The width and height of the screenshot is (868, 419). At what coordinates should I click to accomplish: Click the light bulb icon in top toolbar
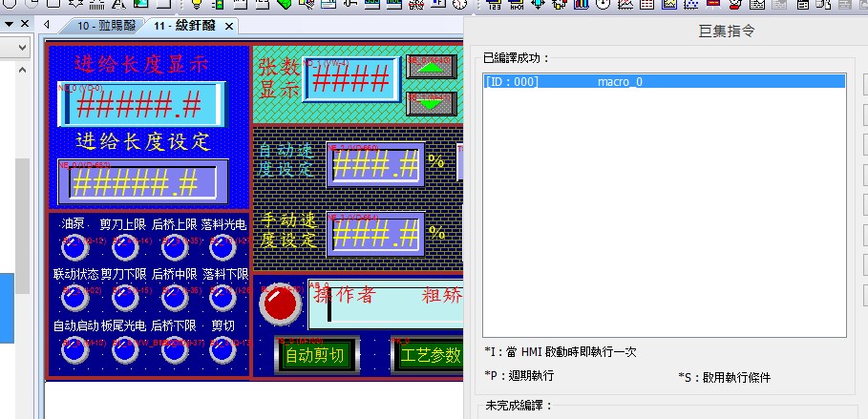(x=197, y=5)
